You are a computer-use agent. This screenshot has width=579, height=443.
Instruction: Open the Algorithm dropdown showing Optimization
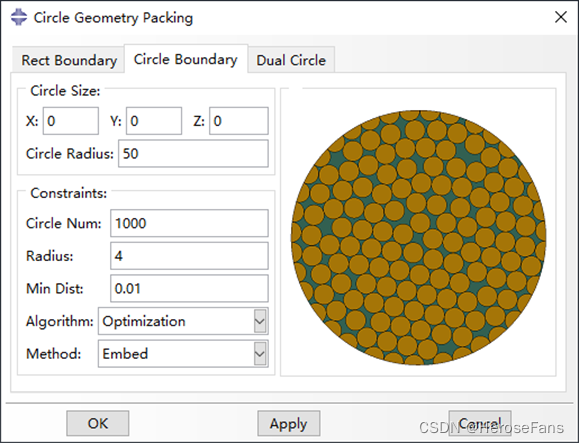point(183,321)
